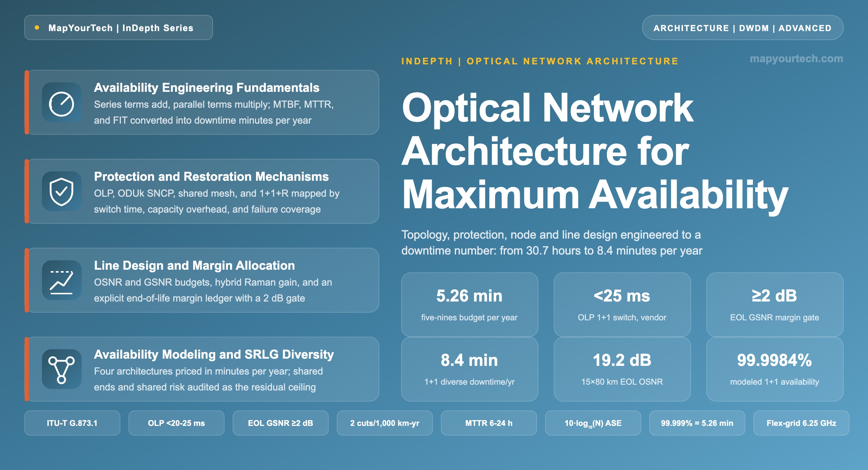Click the EOL GSNR ≥2 dB tag
Screen dimensions: 868x470
(281, 423)
